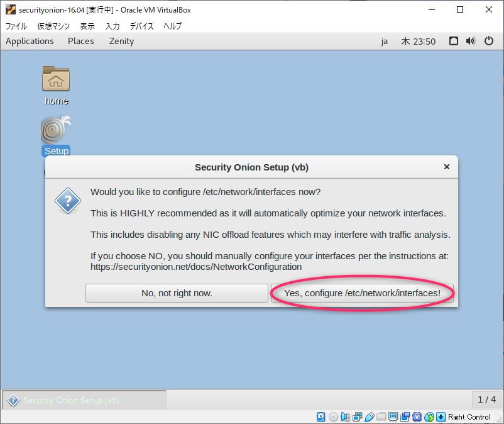The image size is (504, 424).
Task: Click the power icon in top panel
Action: pyautogui.click(x=488, y=41)
